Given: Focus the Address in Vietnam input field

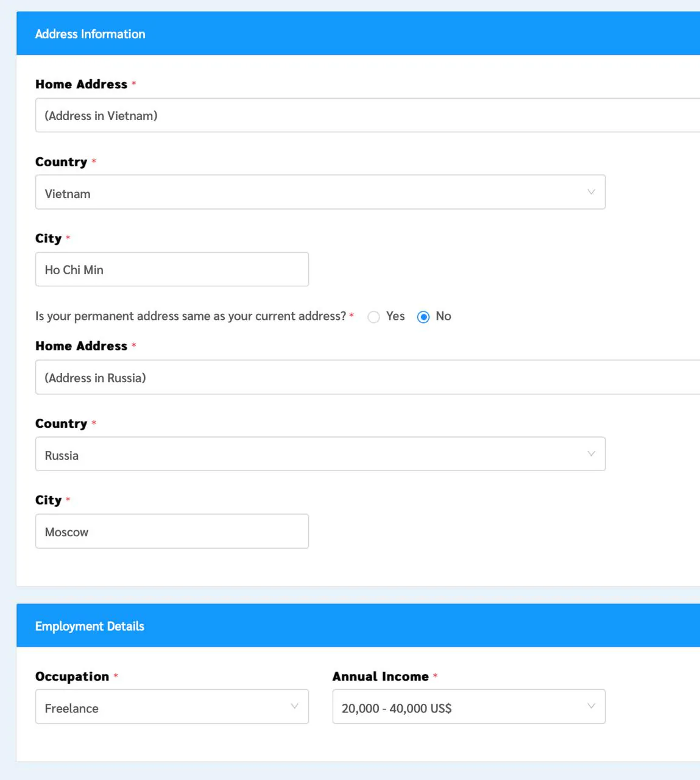Looking at the screenshot, I should (367, 115).
